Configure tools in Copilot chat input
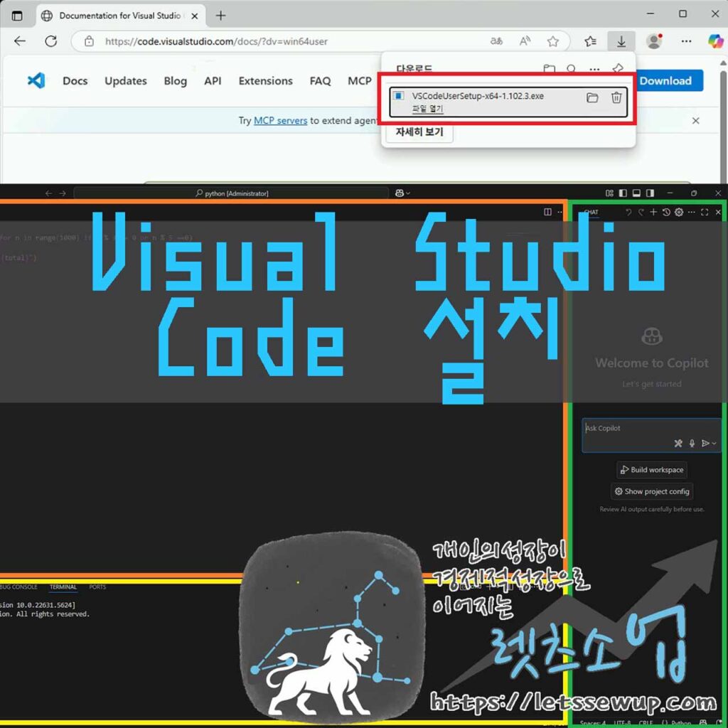This screenshot has width=728, height=728. 678,444
